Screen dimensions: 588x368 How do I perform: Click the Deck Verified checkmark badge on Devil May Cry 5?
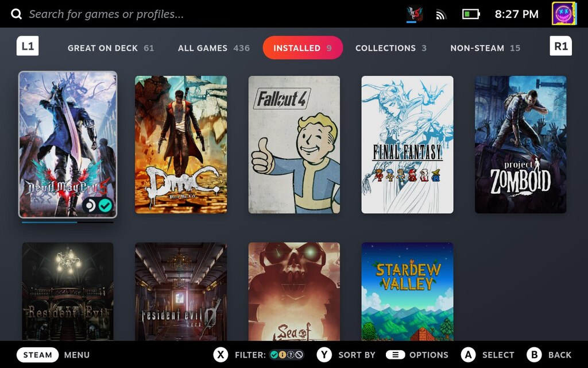(105, 205)
